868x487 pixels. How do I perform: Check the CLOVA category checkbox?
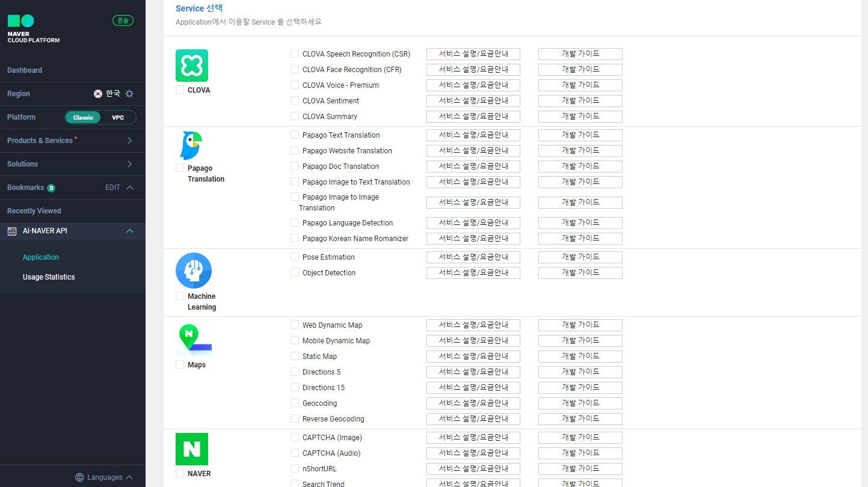pos(180,90)
